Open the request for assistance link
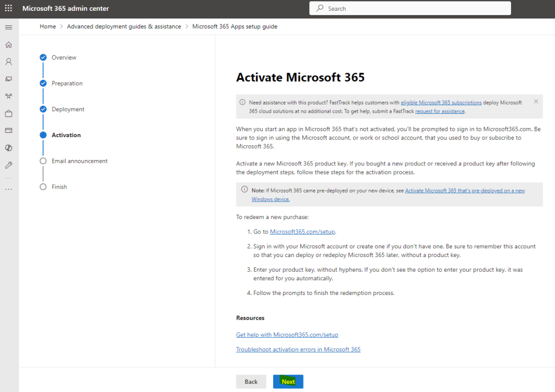Image resolution: width=555 pixels, height=392 pixels. click(440, 111)
